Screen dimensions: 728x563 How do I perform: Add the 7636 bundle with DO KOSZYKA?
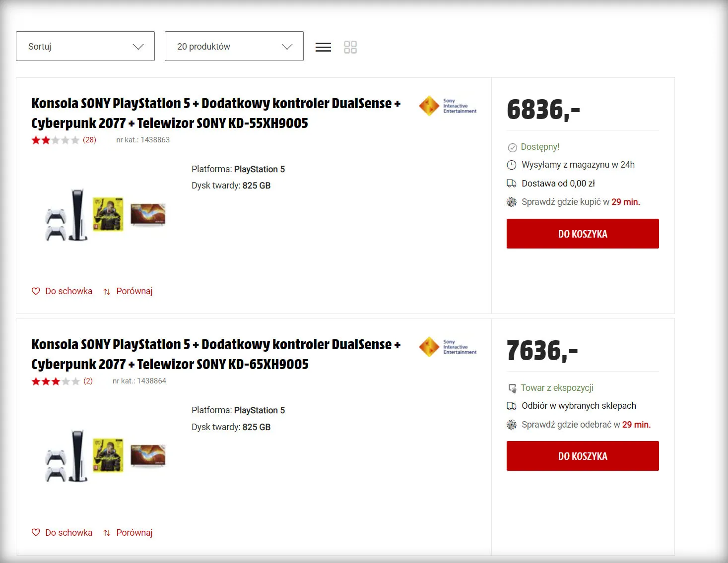583,456
